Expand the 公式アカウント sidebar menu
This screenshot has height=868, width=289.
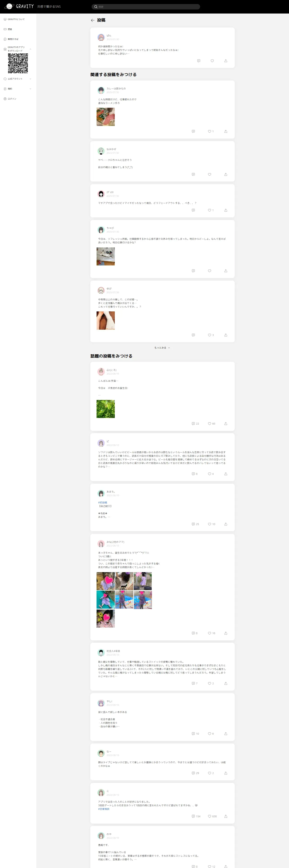click(x=30, y=79)
